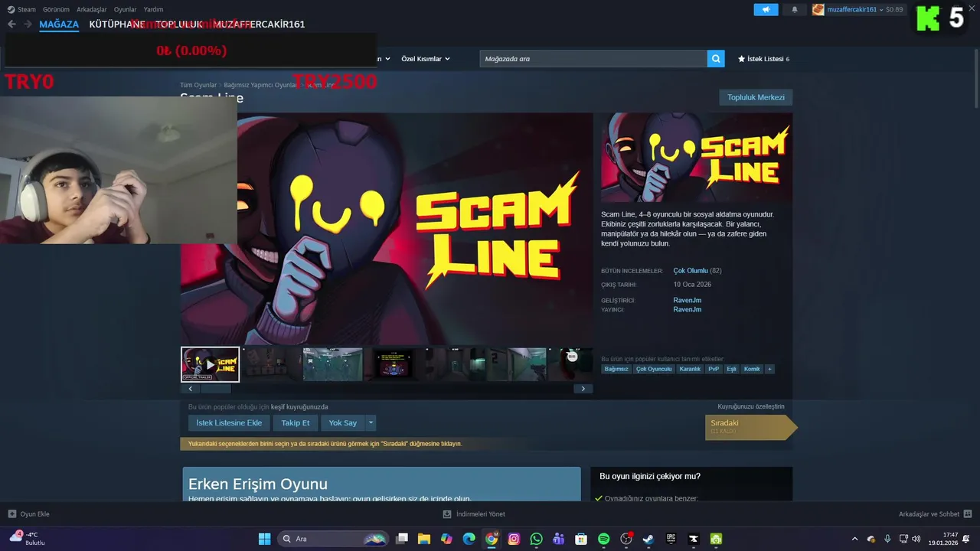Open the notifications bell
Viewport: 980px width, 551px height.
795,9
